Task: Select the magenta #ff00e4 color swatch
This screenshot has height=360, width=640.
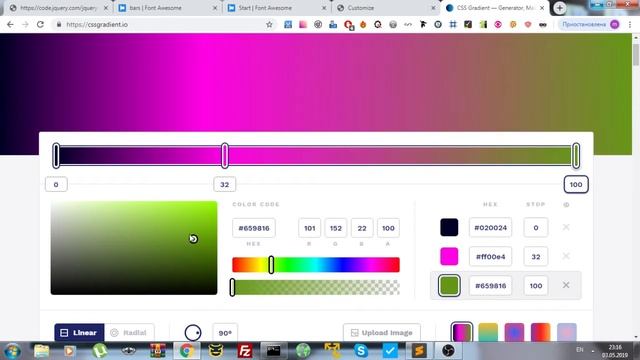Action: (449, 256)
